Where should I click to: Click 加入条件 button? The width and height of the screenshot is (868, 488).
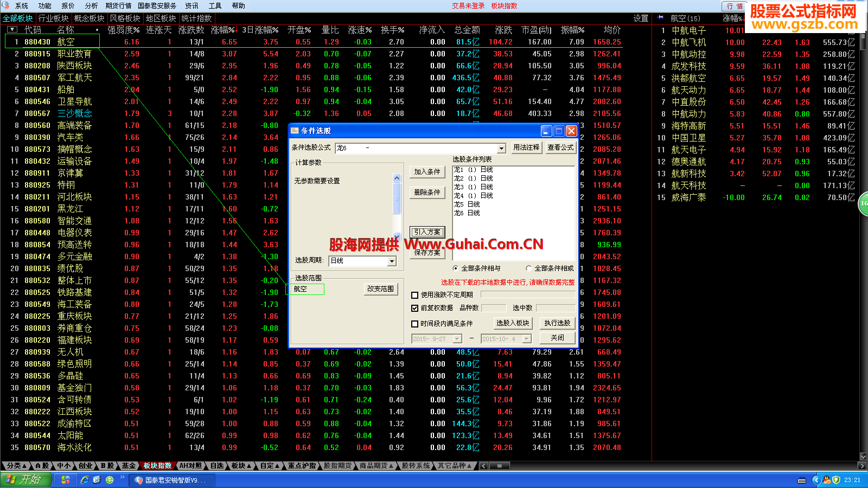pos(427,172)
